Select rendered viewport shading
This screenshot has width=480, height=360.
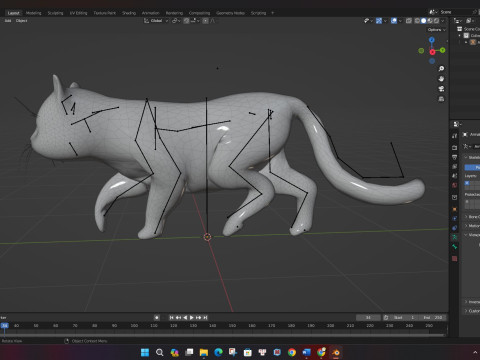(x=436, y=21)
